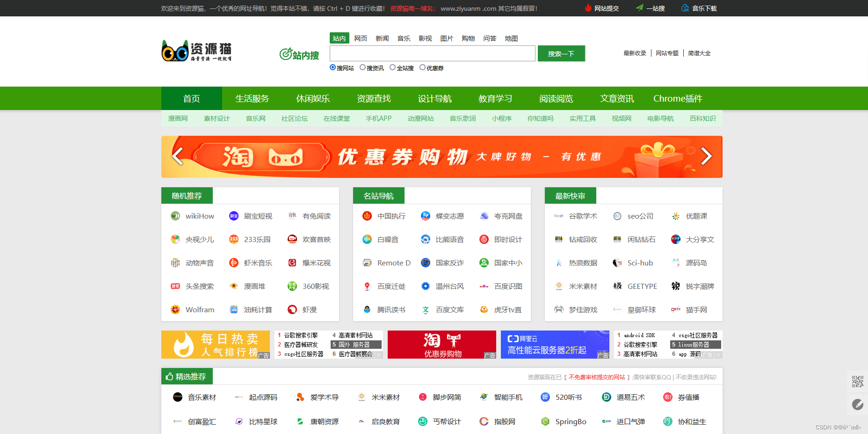The width and height of the screenshot is (868, 434).
Task: Select the 搜网站 radio option
Action: (333, 67)
